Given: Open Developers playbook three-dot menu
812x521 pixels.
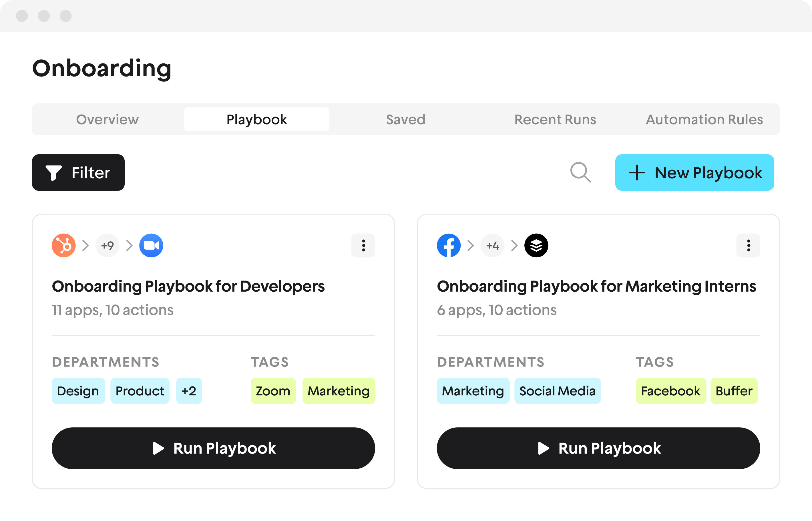Looking at the screenshot, I should 363,245.
